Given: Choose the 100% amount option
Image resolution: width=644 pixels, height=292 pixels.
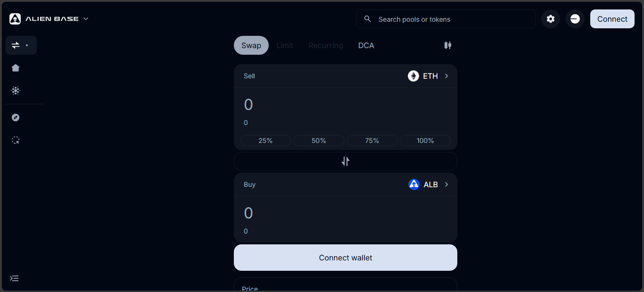Looking at the screenshot, I should (425, 141).
